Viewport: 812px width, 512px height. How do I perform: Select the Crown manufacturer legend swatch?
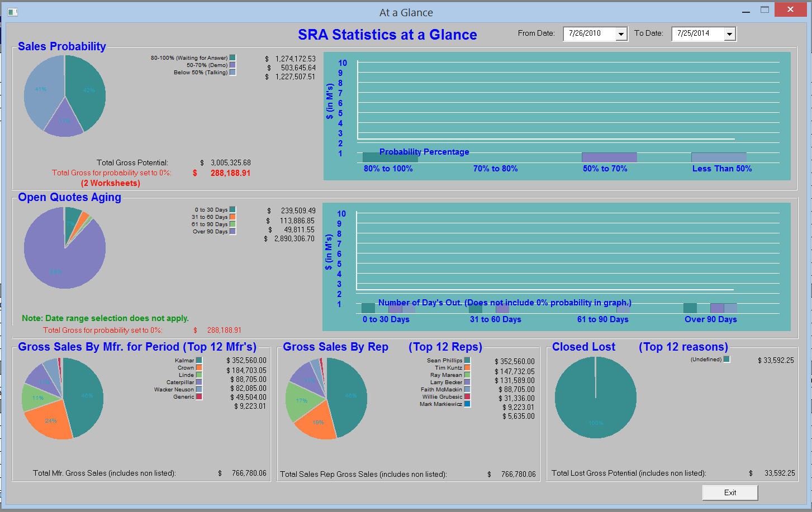(198, 368)
